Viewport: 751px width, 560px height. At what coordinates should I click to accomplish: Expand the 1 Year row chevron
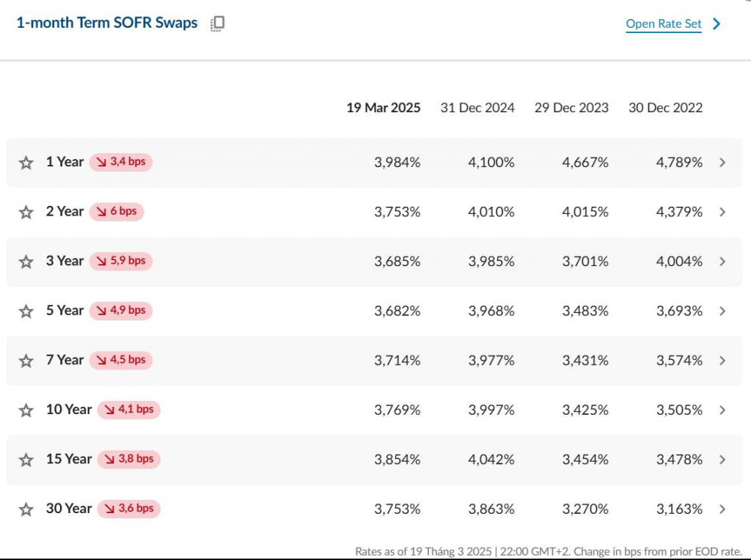pos(722,163)
